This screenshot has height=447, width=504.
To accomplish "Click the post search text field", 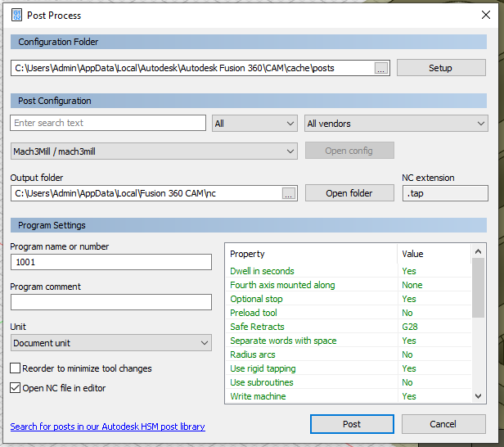I will [108, 123].
